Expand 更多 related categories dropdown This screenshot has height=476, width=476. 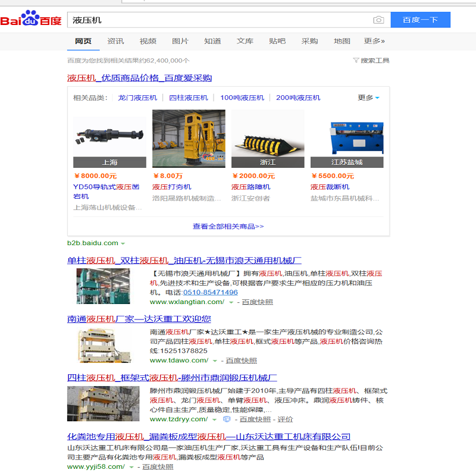368,98
